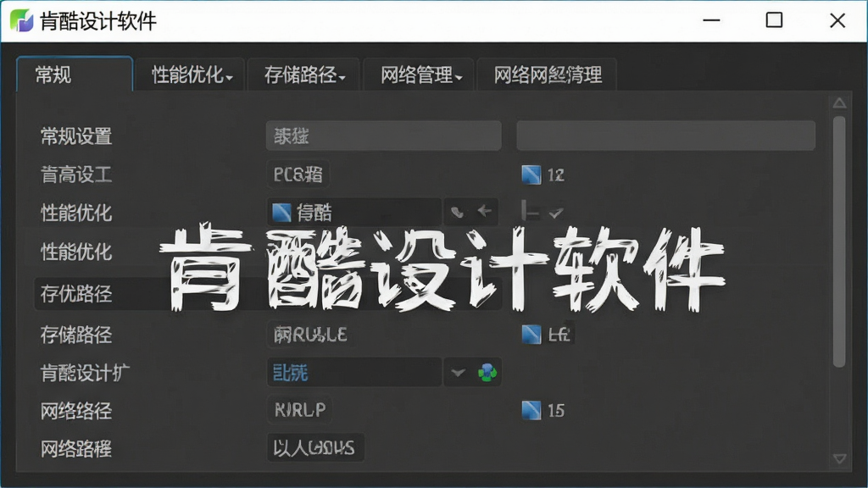
Task: Click the gray checkmark icon in 性能优化 row
Action: point(556,213)
